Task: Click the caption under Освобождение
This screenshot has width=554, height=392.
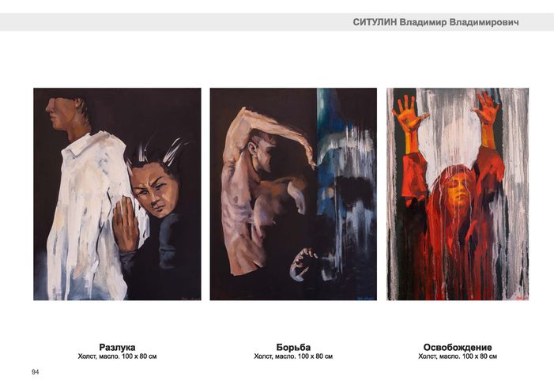Action: 458,356
